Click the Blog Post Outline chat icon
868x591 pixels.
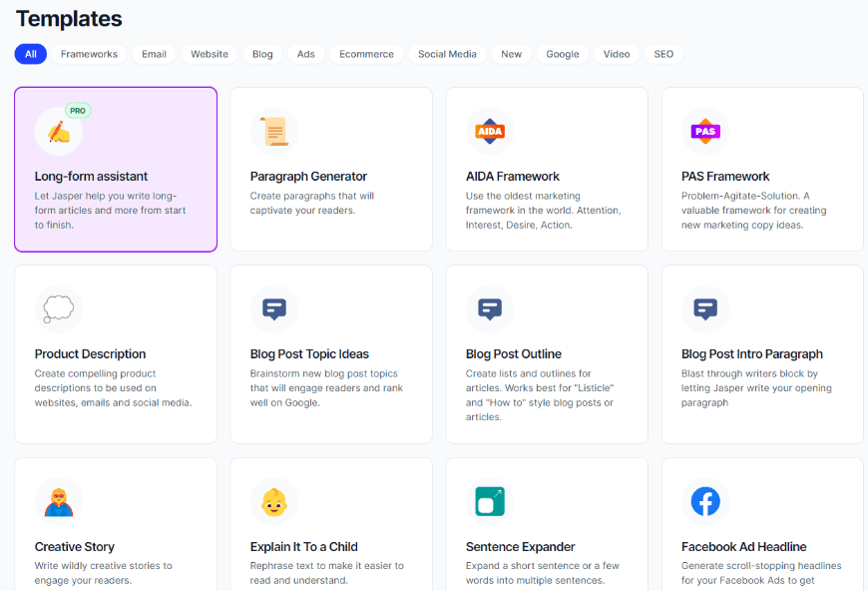(490, 308)
